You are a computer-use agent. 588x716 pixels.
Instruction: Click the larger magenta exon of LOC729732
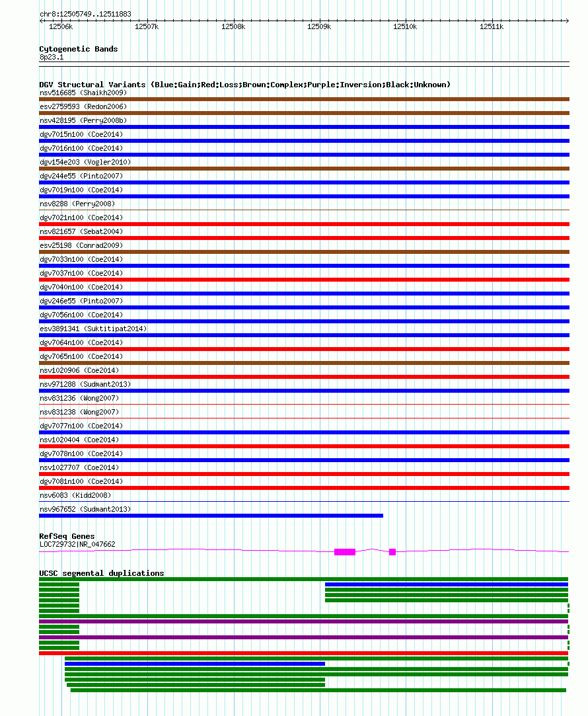(345, 552)
